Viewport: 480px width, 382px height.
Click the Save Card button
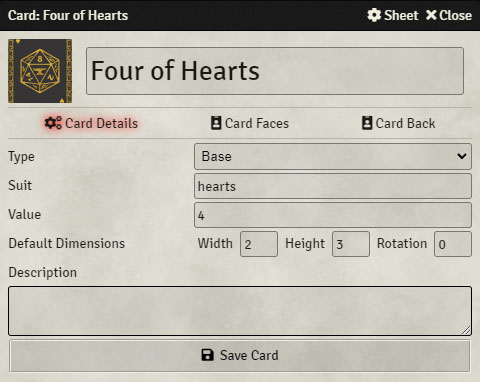click(x=240, y=355)
